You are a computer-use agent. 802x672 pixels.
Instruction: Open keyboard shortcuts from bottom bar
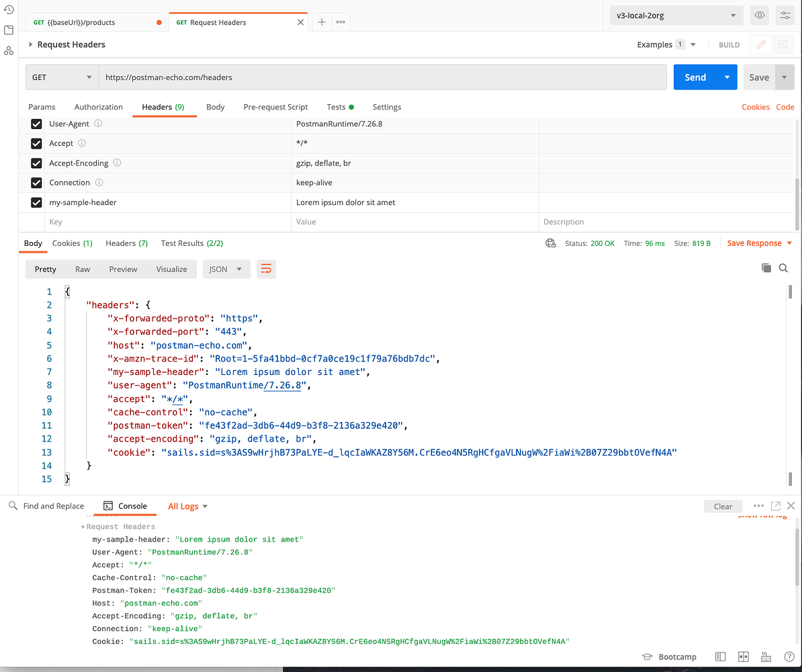coord(766,657)
